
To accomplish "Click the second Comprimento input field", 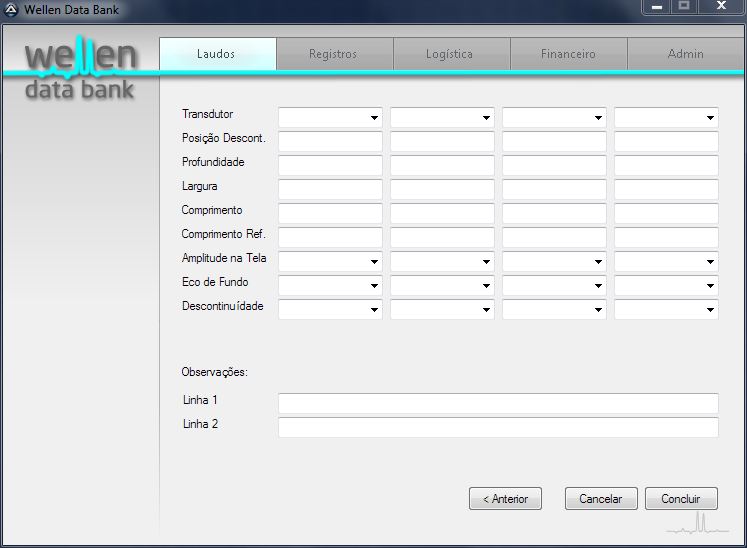I will [x=442, y=213].
